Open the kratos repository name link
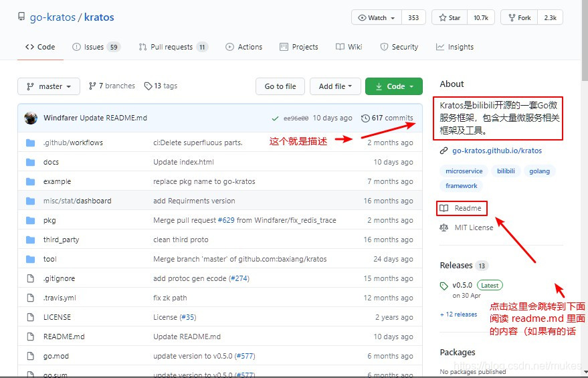Viewport: 588px width, 378px height. click(x=99, y=17)
